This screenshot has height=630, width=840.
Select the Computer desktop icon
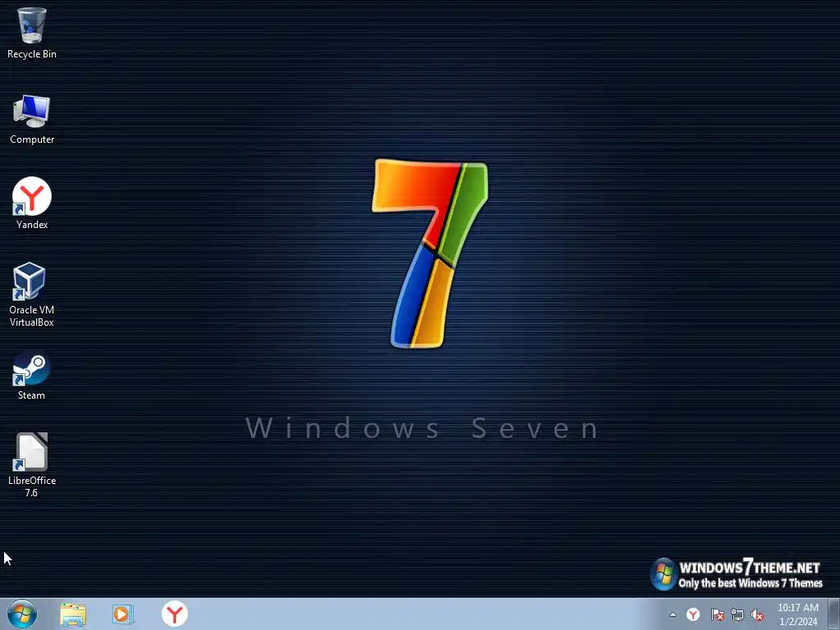click(x=32, y=119)
